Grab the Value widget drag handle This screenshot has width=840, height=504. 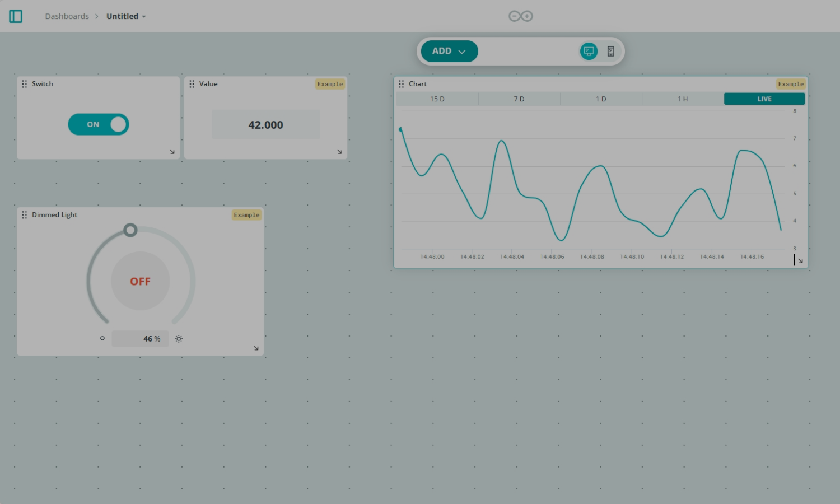(x=192, y=84)
